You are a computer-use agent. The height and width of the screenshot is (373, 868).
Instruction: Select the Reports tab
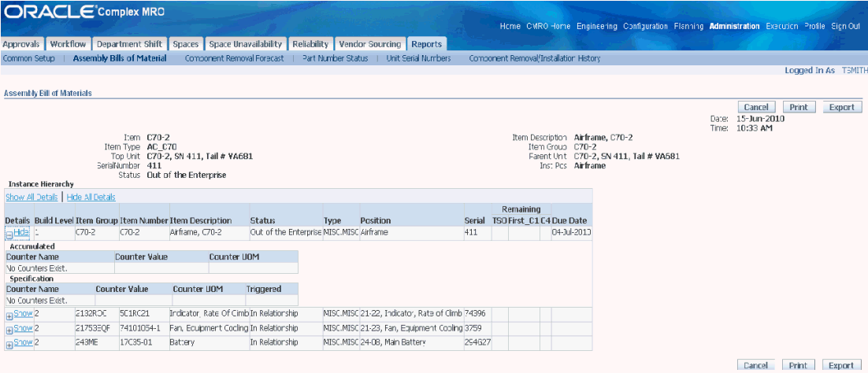pos(427,44)
